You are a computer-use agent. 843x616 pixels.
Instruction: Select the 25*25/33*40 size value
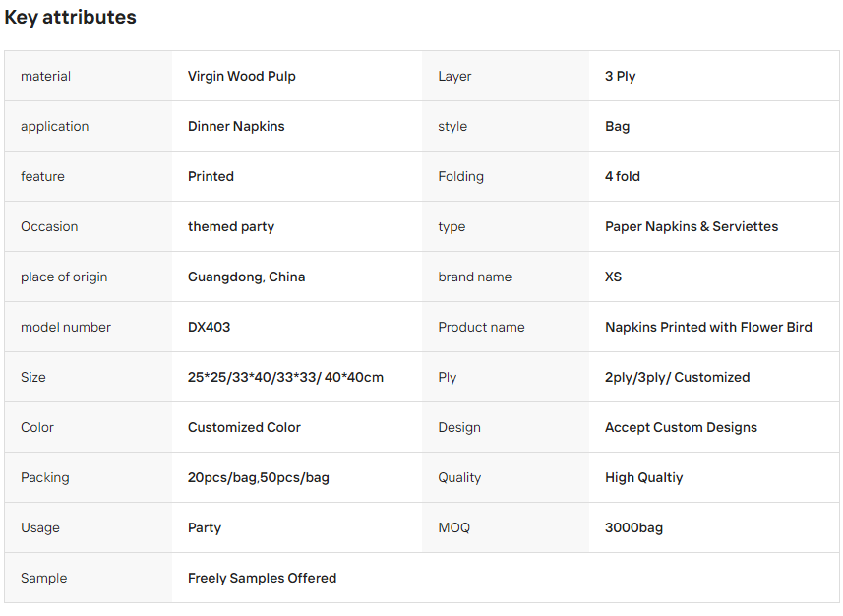point(285,377)
